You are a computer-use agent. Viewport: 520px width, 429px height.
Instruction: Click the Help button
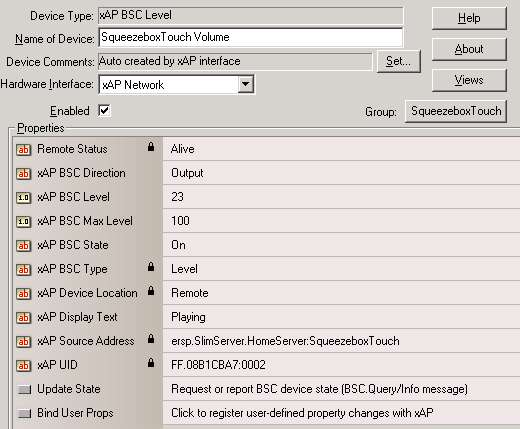[x=469, y=18]
